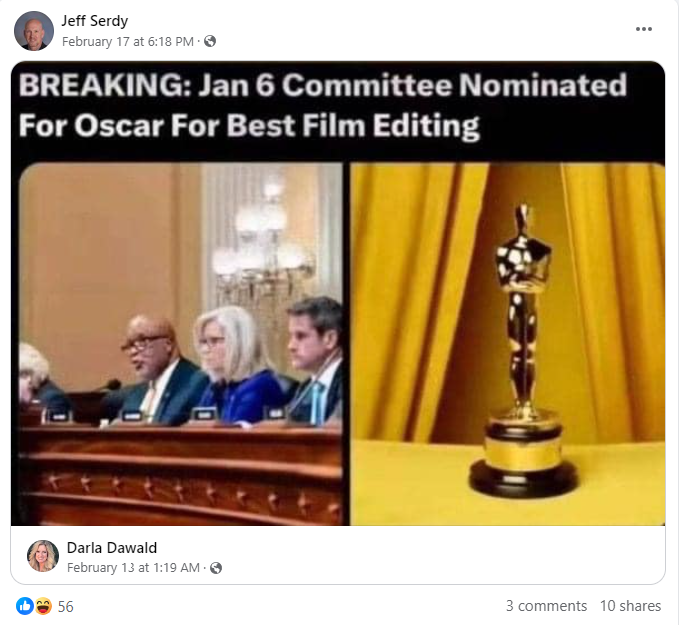
Task: Click the blue Like reaction icon
Action: point(25,606)
